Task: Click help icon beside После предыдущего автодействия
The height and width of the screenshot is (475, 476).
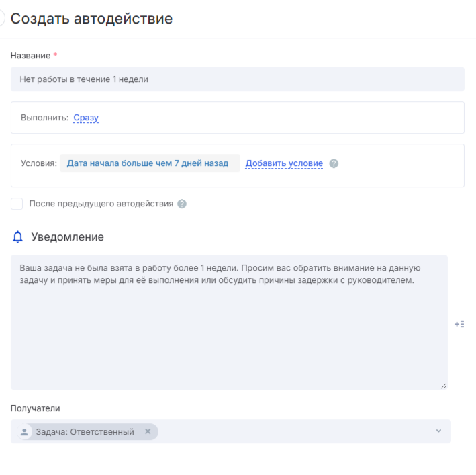Action: coord(182,204)
